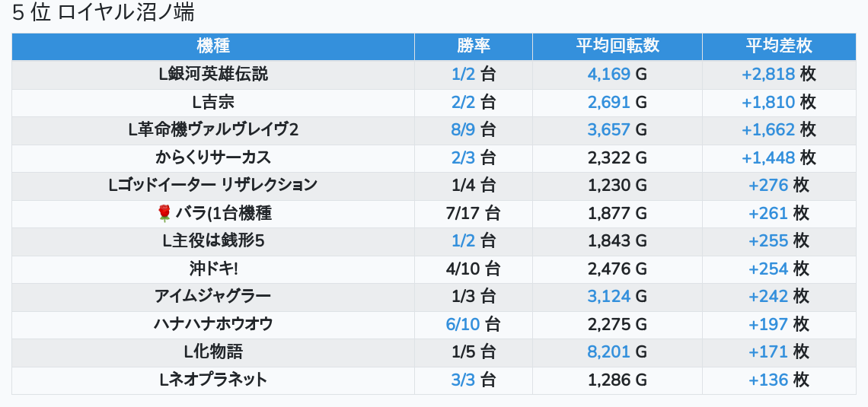
Task: Click the アイムジャグラー machine name
Action: coord(213,296)
